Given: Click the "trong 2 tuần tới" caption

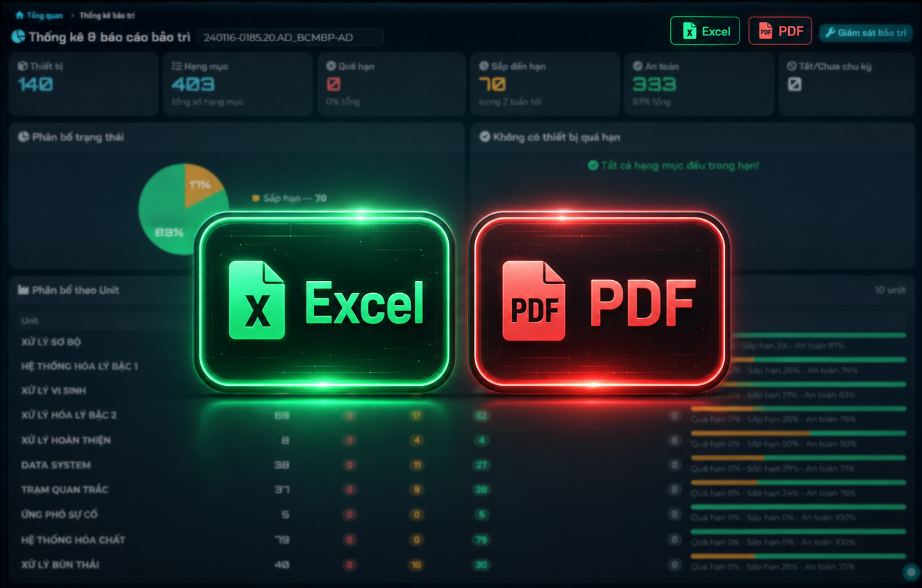Looking at the screenshot, I should 510,101.
